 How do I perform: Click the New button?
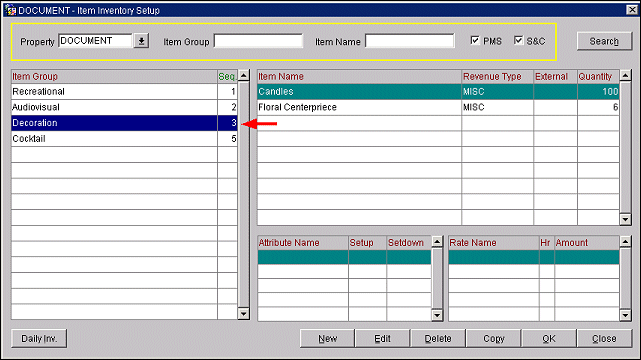coord(327,339)
